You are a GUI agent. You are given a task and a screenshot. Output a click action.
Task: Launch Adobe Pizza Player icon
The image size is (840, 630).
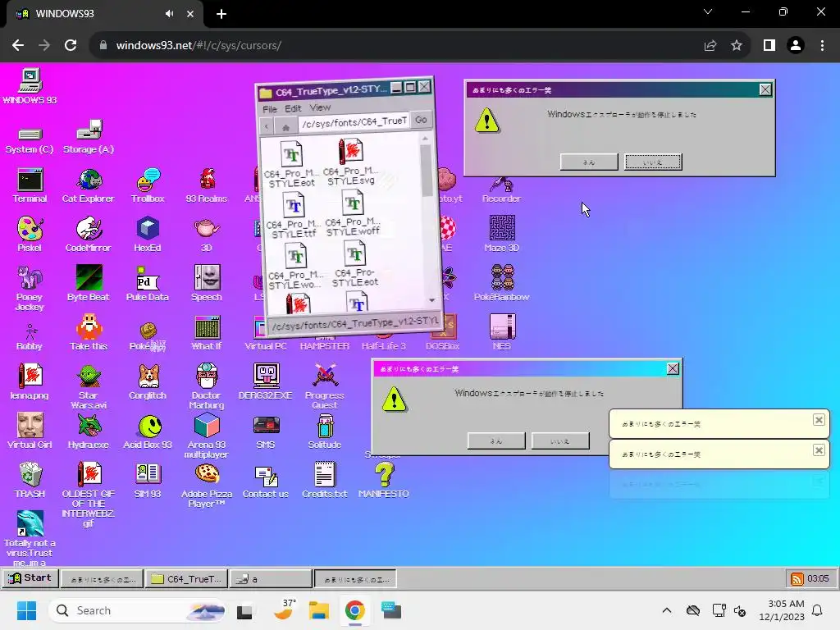207,486
